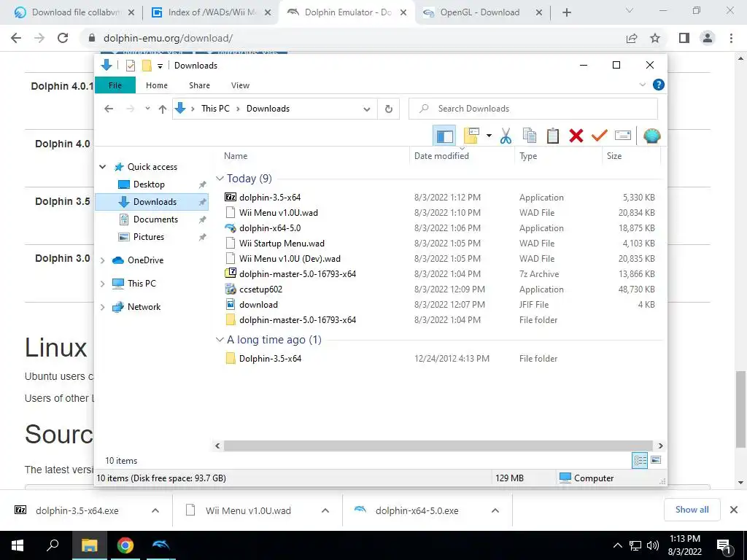Open Chrome three-dot menu
This screenshot has width=747, height=560.
click(x=731, y=38)
